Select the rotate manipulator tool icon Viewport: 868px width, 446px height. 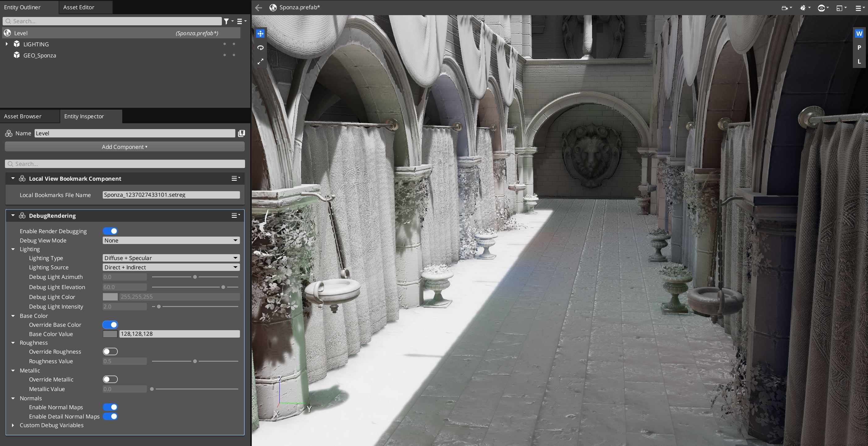260,48
